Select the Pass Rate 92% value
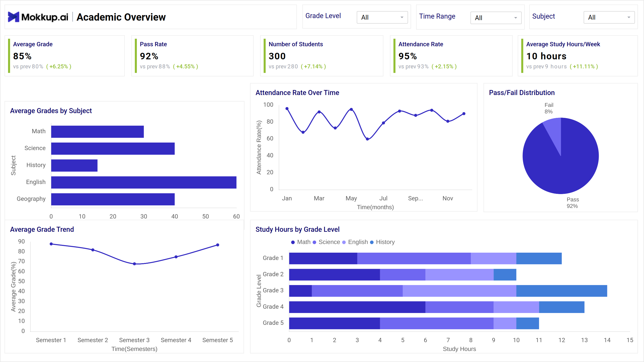Image resolution: width=644 pixels, height=362 pixels. (149, 56)
